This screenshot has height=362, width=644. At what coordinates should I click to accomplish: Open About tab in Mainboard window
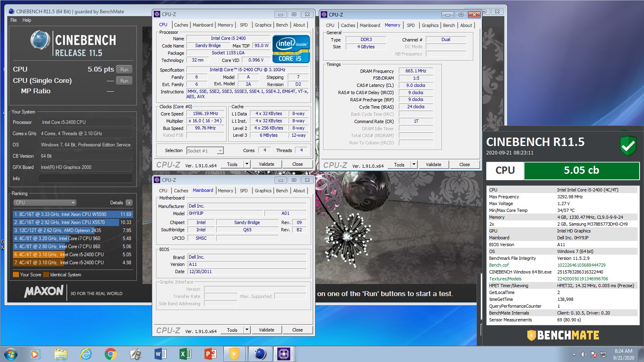click(299, 191)
